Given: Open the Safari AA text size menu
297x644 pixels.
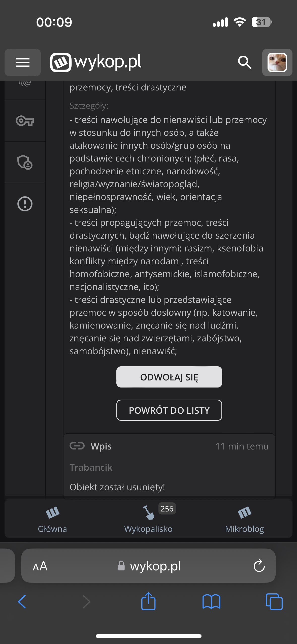Looking at the screenshot, I should tap(40, 566).
